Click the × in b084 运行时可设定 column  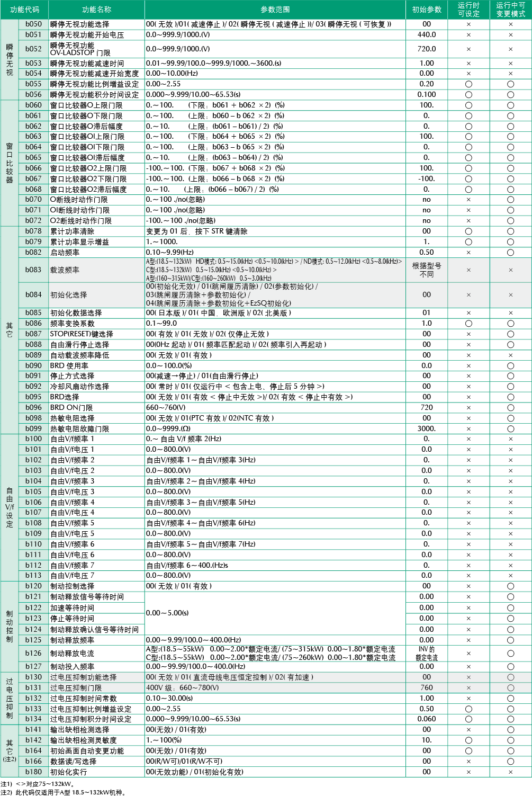click(468, 295)
